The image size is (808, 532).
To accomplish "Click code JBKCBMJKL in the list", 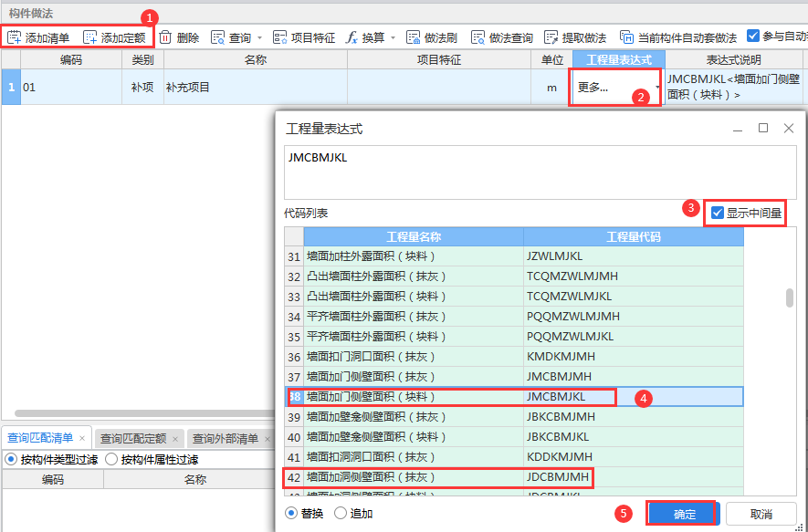I will coord(558,437).
